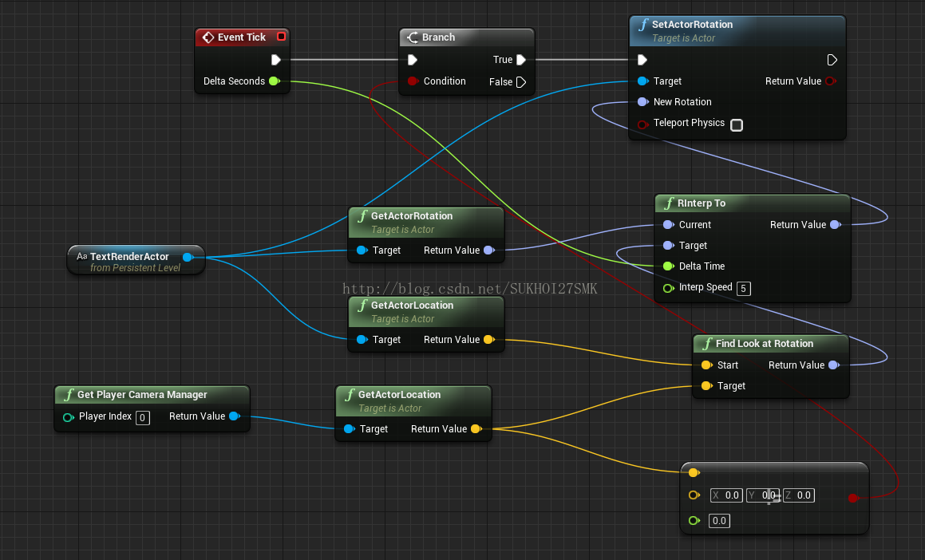
Task: Click the X value field on the compare node
Action: (x=727, y=495)
